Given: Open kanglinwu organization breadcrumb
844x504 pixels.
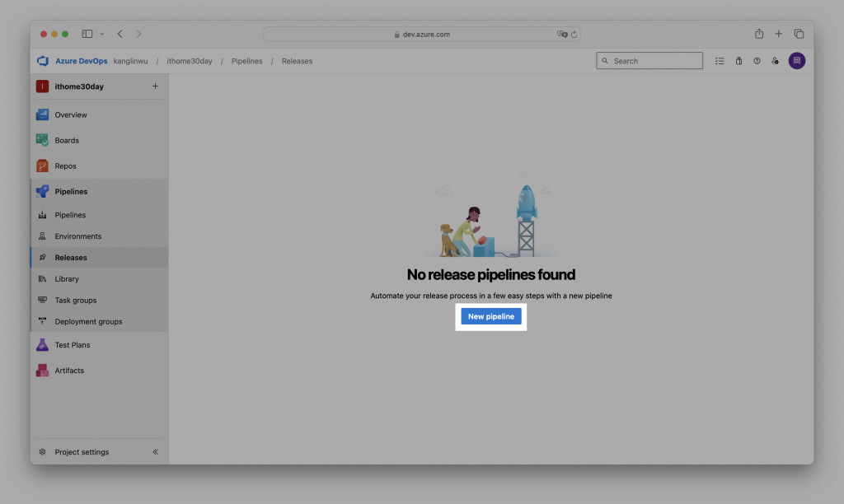Looking at the screenshot, I should [131, 61].
